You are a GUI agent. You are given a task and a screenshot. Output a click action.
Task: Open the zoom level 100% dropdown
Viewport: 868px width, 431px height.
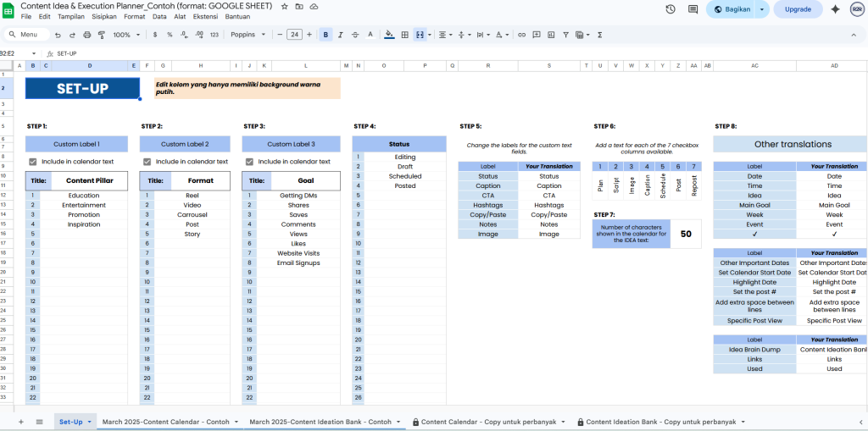(126, 35)
